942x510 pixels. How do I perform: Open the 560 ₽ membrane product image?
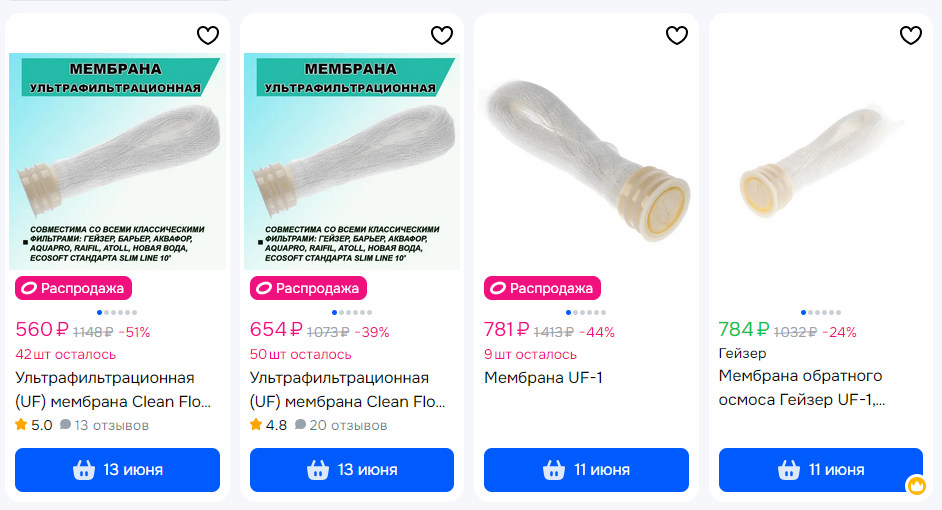[x=117, y=160]
